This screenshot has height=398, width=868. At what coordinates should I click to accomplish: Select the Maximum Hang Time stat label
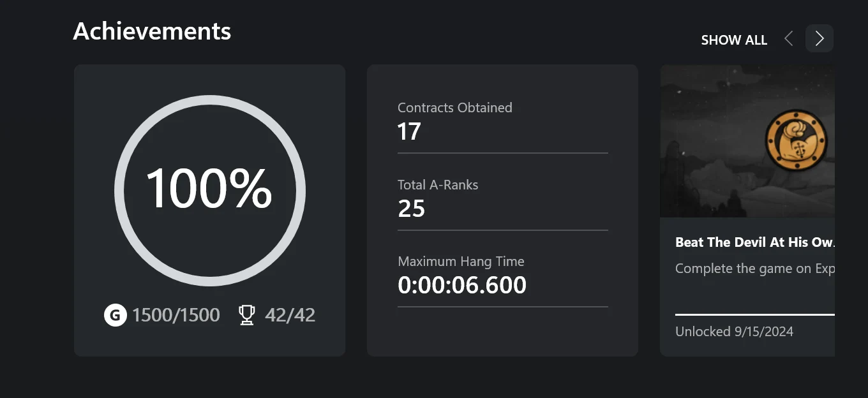click(461, 262)
